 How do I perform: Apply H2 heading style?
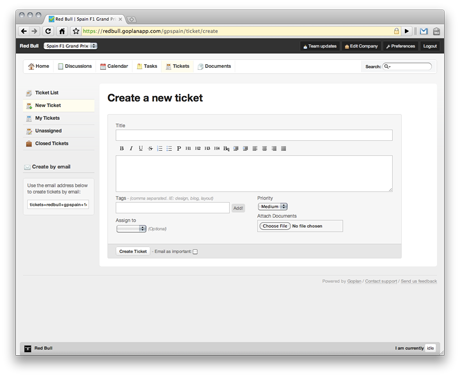point(198,148)
